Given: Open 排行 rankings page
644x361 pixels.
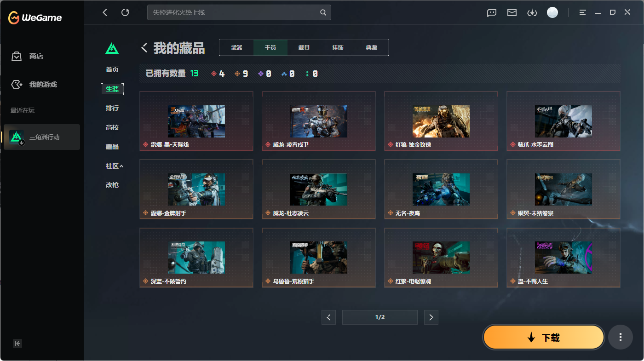Looking at the screenshot, I should pos(112,108).
